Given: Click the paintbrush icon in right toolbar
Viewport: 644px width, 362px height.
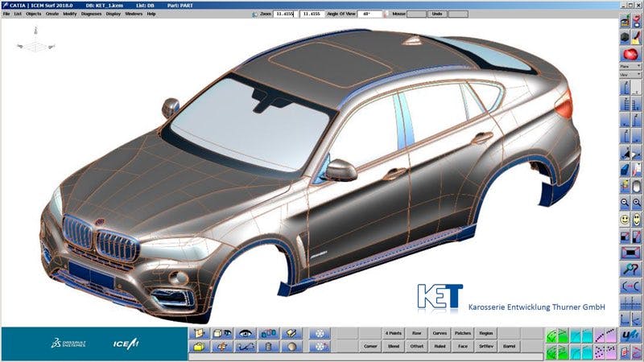Looking at the screenshot, I should pos(636,37).
